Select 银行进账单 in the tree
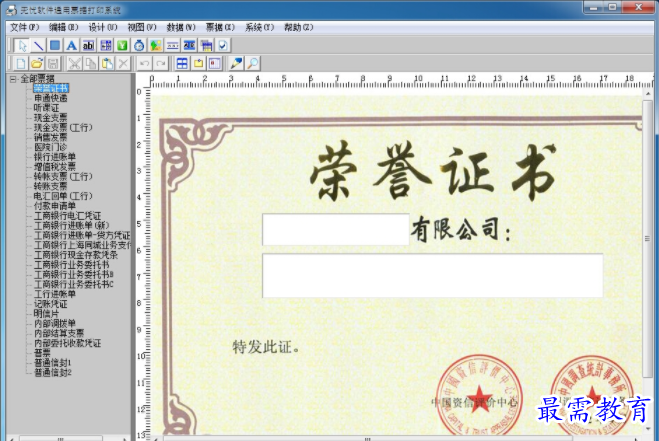Screen dimensions: 659x441 point(55,157)
